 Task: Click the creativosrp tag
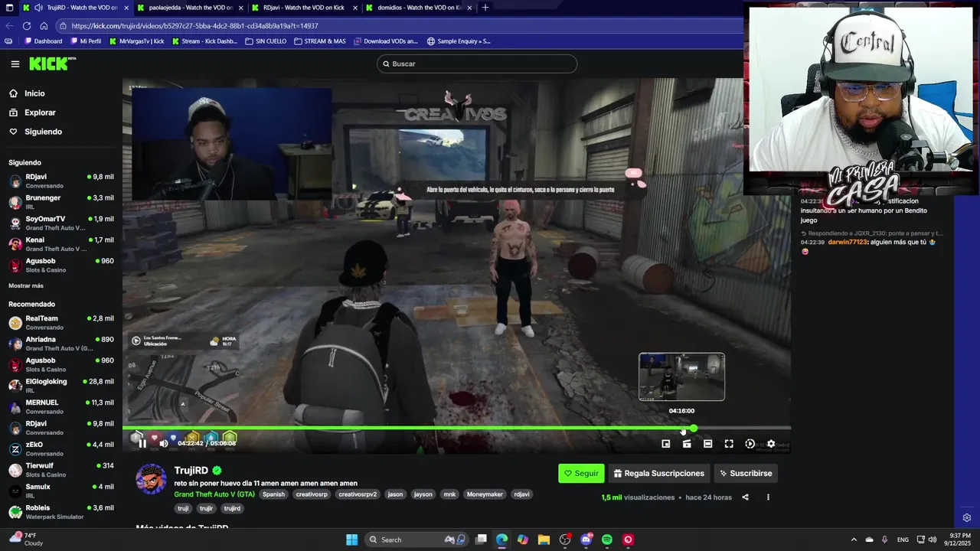pyautogui.click(x=312, y=494)
